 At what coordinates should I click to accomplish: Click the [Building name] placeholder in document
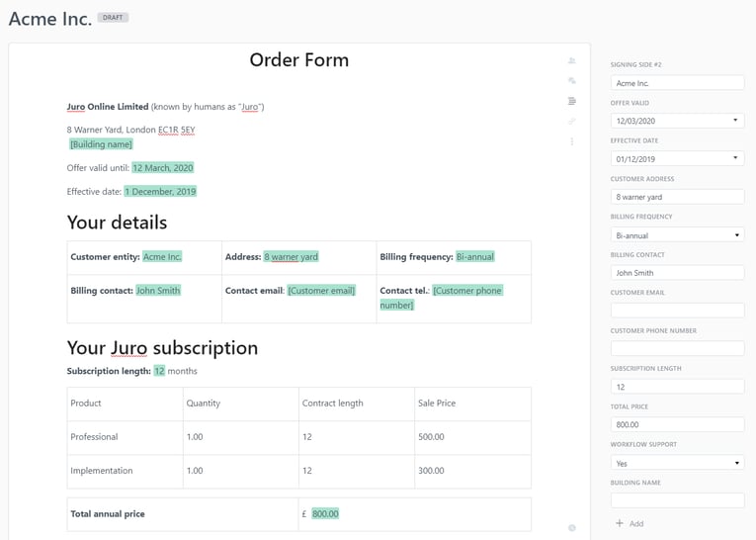tap(101, 144)
